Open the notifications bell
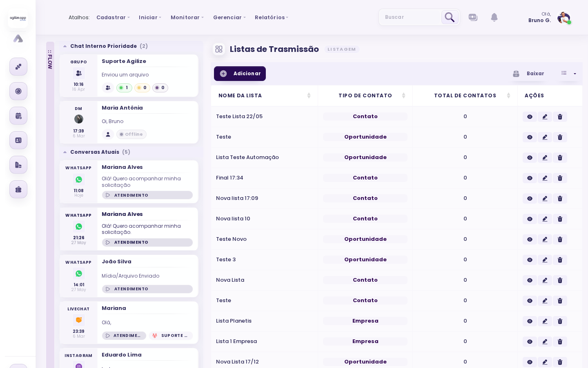Screen dimensions: 588x368 (494, 17)
